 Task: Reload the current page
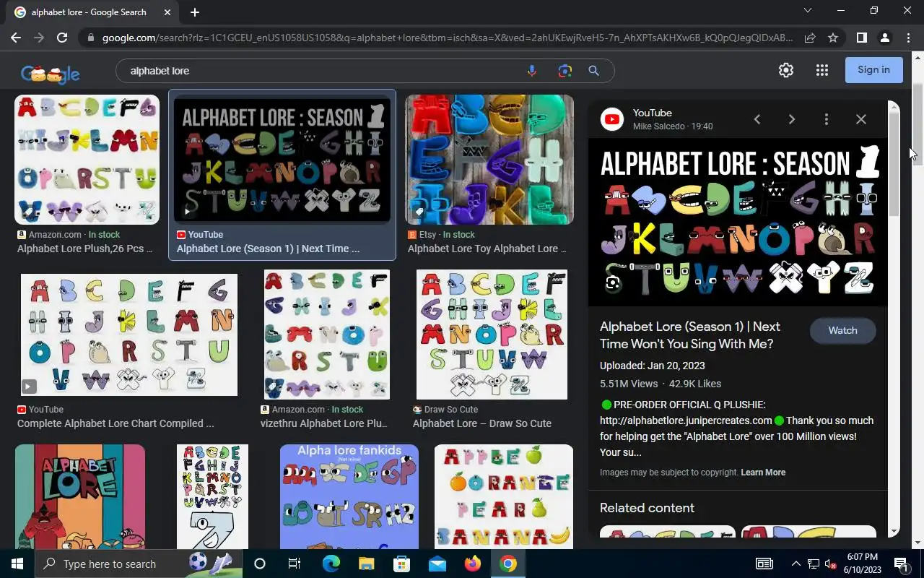(x=62, y=38)
